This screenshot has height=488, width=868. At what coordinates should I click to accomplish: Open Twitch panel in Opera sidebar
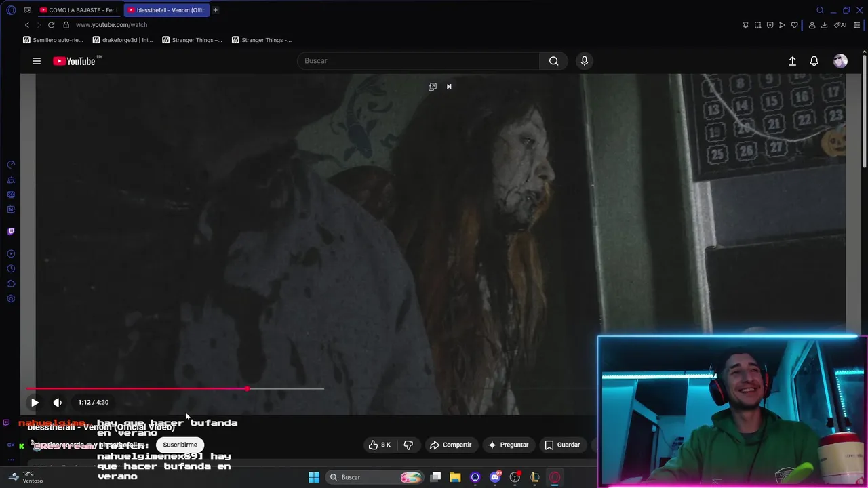pyautogui.click(x=11, y=232)
